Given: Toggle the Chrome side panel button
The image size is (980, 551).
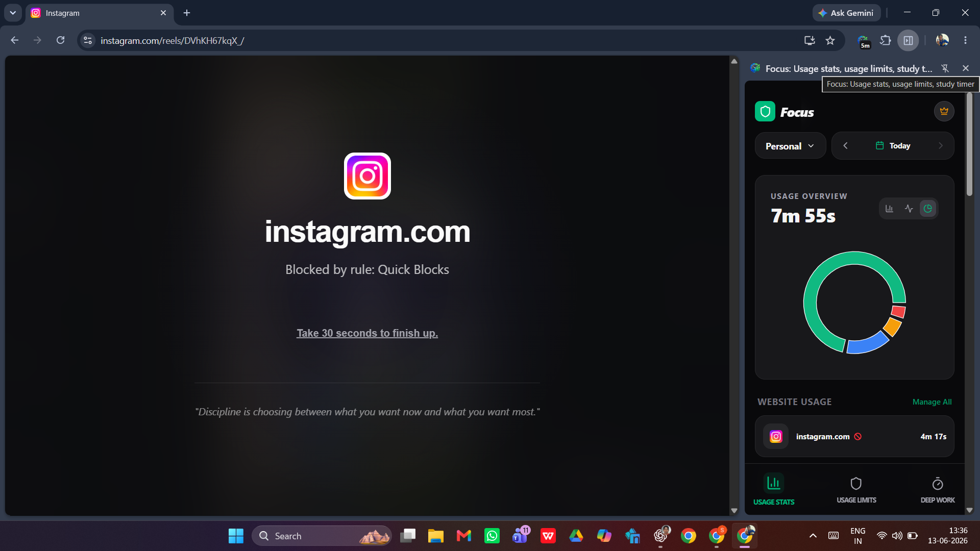Looking at the screenshot, I should pos(908,40).
